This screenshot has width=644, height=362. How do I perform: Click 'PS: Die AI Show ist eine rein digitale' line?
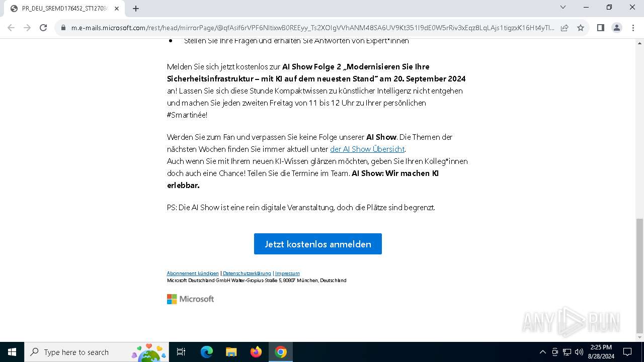pos(301,208)
